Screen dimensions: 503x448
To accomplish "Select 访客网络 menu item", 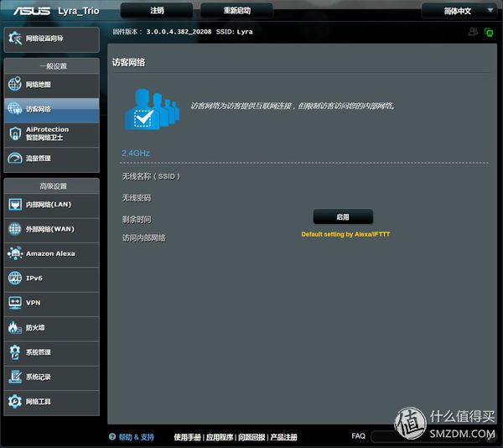I will [52, 109].
